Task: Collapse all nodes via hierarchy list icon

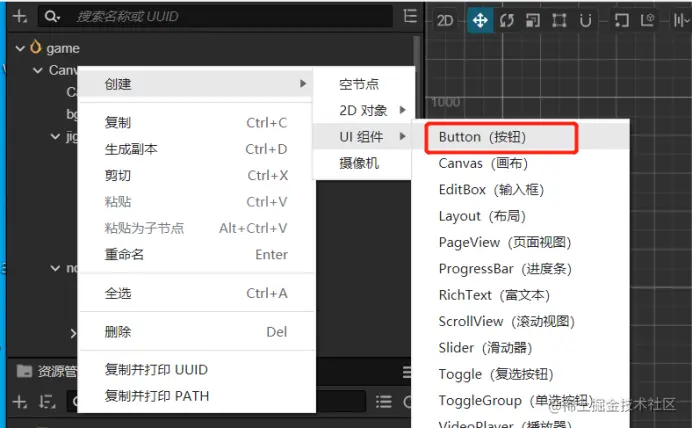Action: point(410,17)
